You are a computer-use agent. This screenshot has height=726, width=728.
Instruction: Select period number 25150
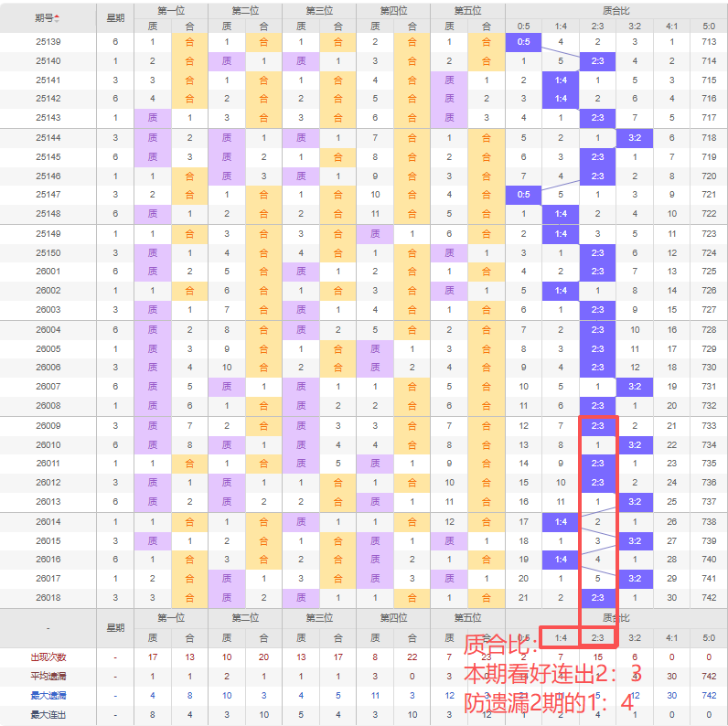(48, 252)
